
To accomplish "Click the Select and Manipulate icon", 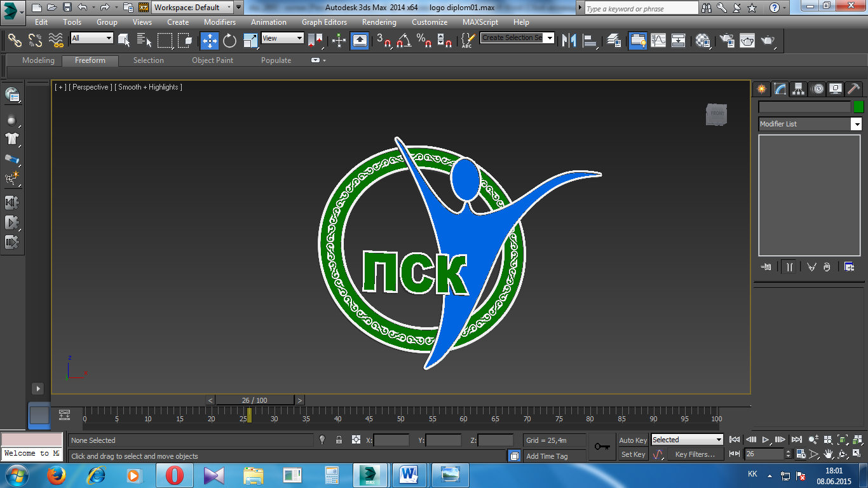I will [x=339, y=40].
